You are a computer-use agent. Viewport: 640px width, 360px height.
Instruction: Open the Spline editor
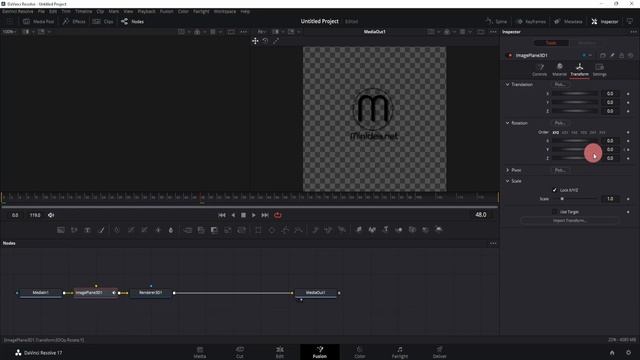(496, 21)
